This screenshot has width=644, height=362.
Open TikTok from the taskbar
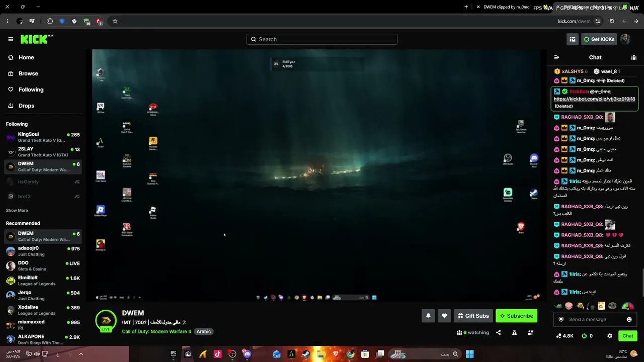pyautogui.click(x=217, y=354)
